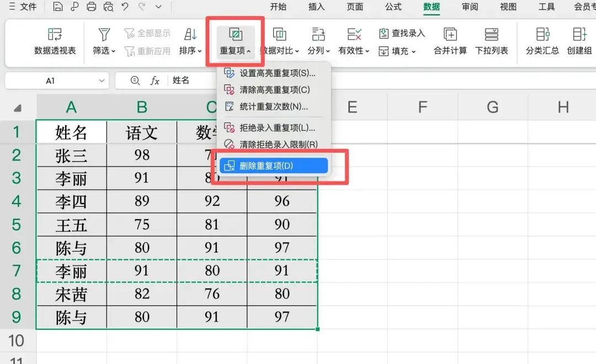
Task: Click cell 陈与 in row 9
Action: 71,317
